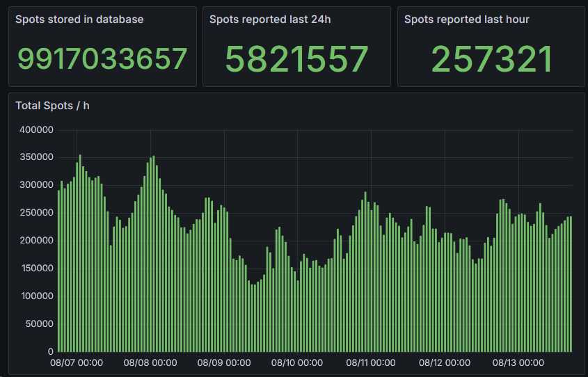Click the 100000 y-axis label

click(x=37, y=296)
